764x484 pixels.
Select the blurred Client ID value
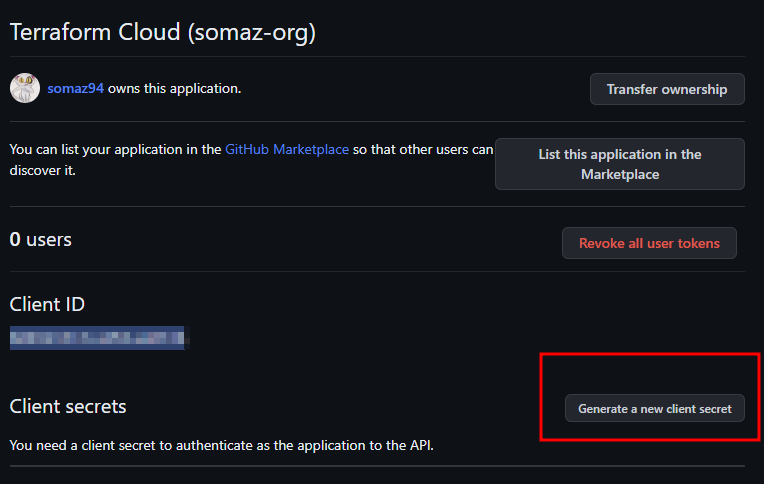coord(99,338)
